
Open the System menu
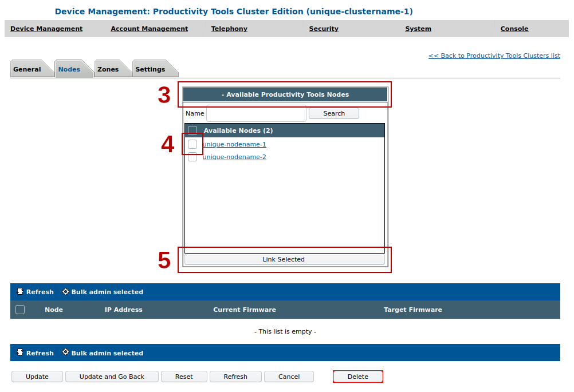pyautogui.click(x=418, y=29)
